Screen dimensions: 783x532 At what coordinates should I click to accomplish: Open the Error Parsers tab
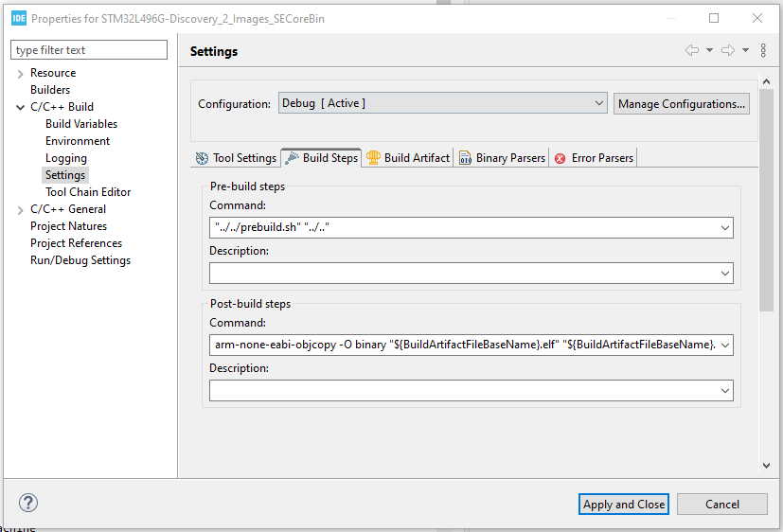click(594, 158)
